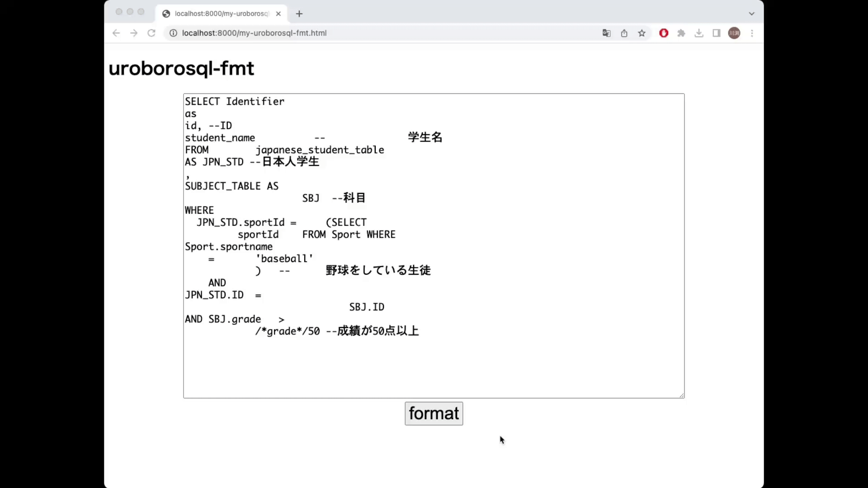Screen dimensions: 868x488
Task: Open Chrome three-dot menu
Action: pos(752,33)
